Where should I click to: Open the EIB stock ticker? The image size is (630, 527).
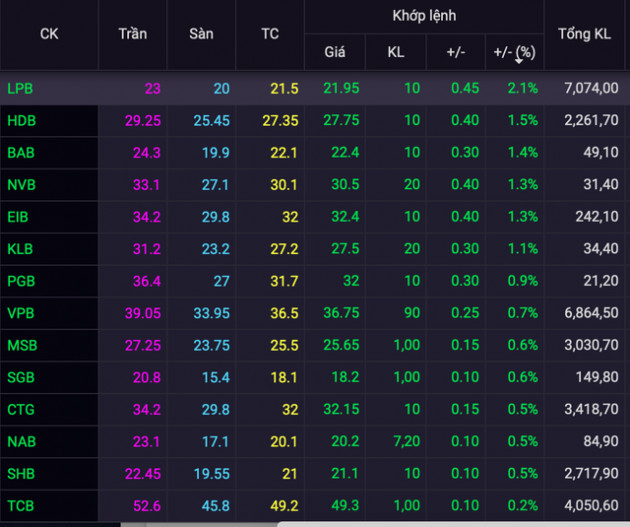[x=18, y=217]
